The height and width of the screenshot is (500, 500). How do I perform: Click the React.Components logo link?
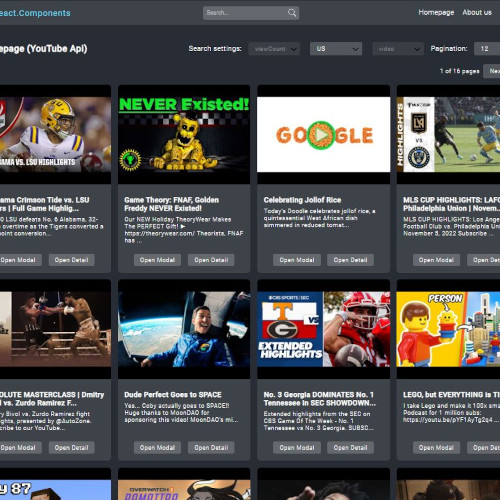pos(35,13)
